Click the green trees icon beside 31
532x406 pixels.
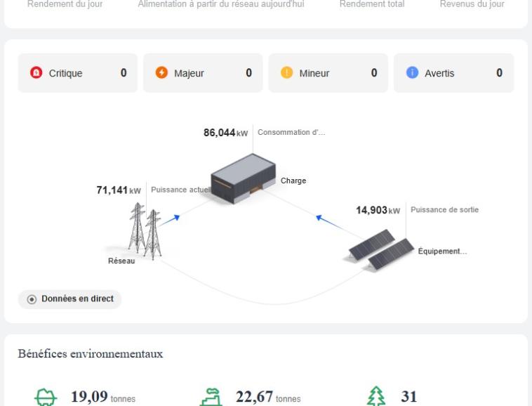tap(376, 398)
